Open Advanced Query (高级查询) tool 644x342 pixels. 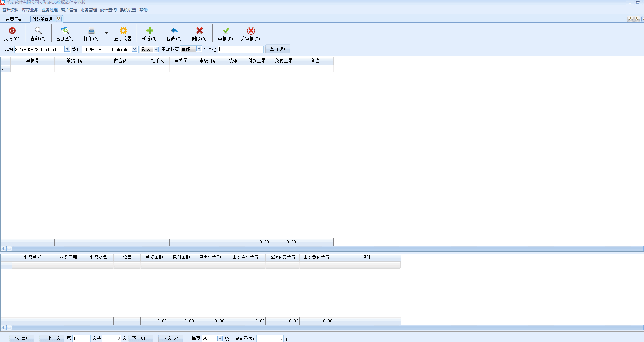[x=65, y=31]
